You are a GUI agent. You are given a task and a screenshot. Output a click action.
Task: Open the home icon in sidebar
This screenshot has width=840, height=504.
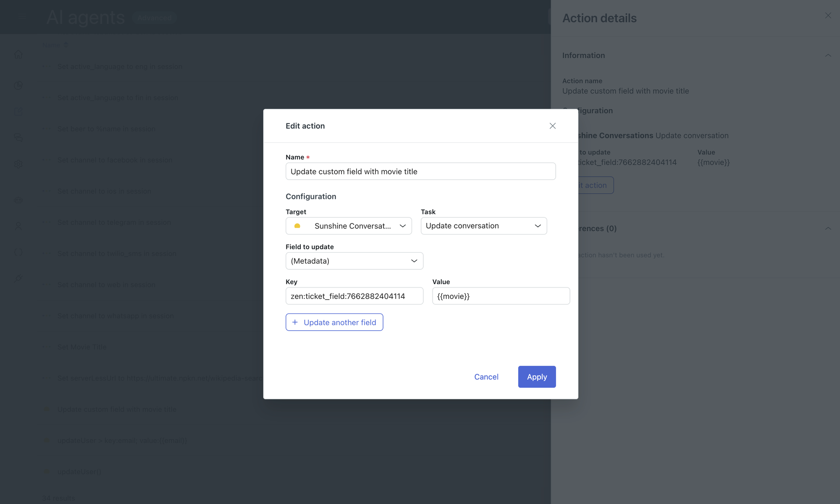point(18,55)
